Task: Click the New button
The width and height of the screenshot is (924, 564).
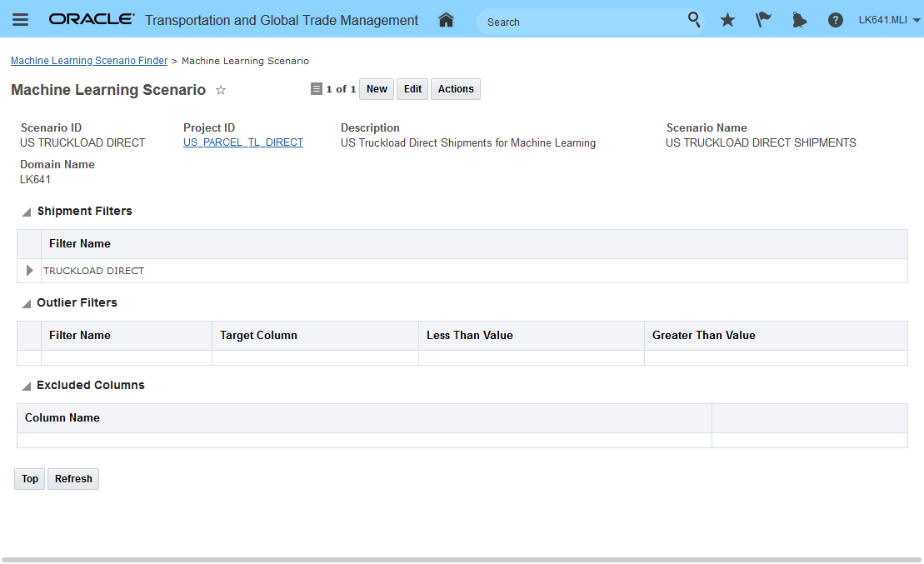Action: point(377,89)
